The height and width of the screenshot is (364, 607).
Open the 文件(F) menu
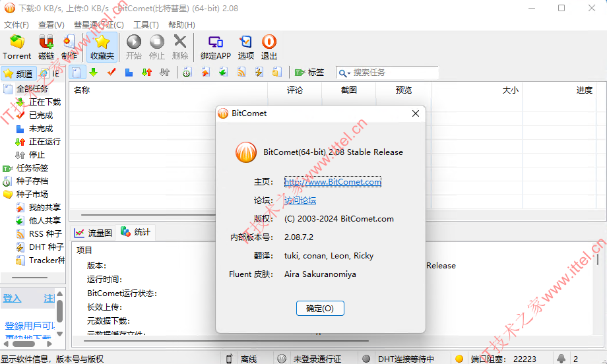pos(16,25)
